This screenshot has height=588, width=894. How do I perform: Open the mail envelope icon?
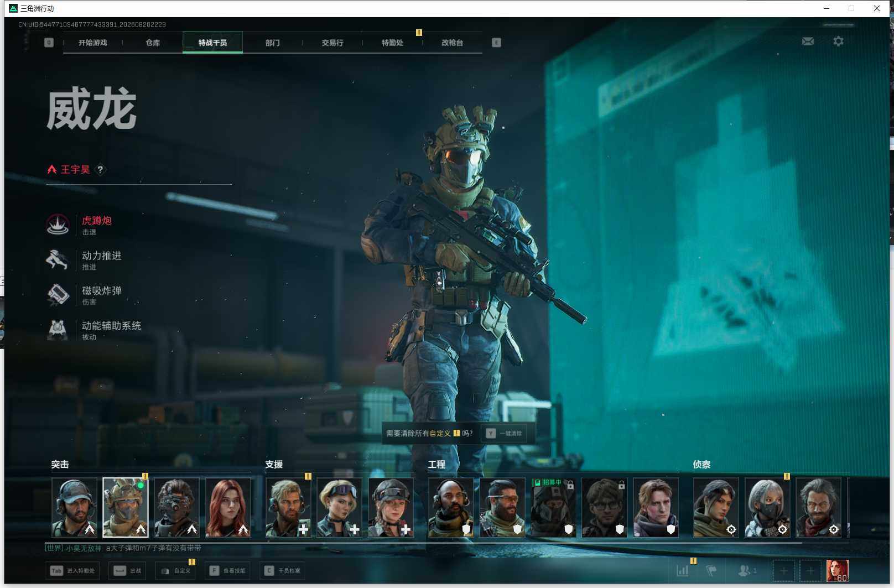coord(808,41)
